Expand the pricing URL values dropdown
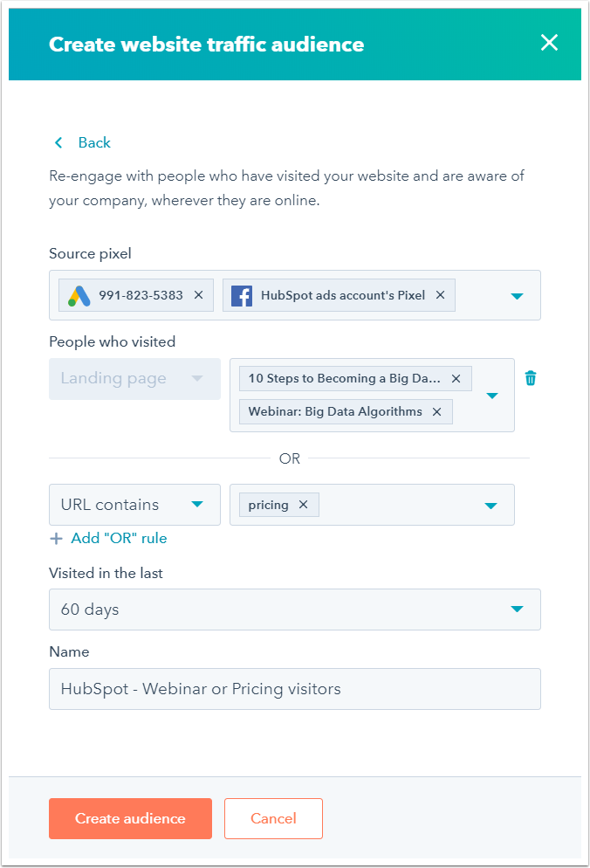Image resolution: width=590 pixels, height=868 pixels. 491,506
